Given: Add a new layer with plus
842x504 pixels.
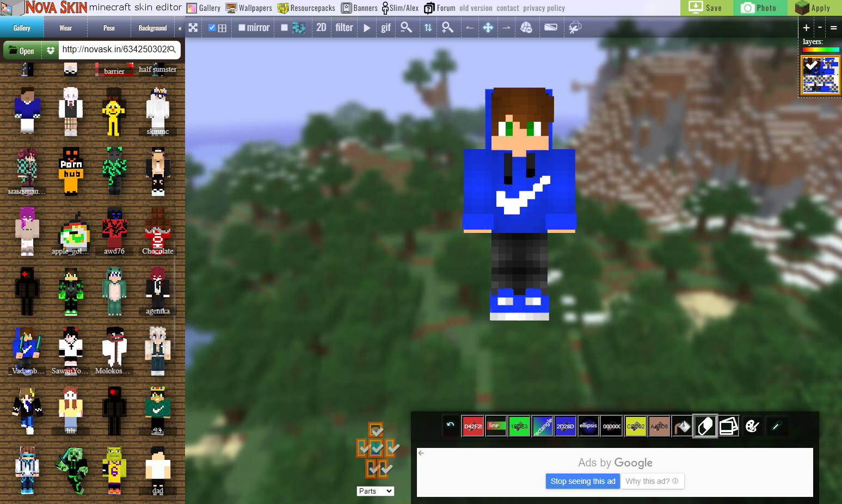Looking at the screenshot, I should 806,28.
